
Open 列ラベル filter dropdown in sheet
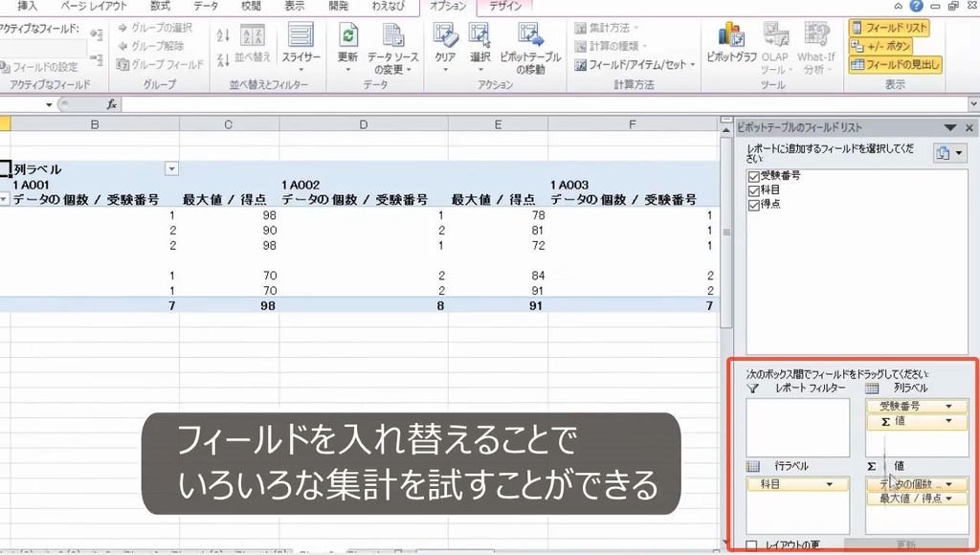(x=171, y=168)
